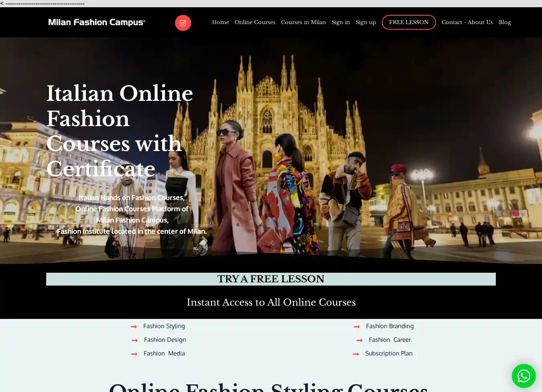This screenshot has width=542, height=392.
Task: Click the Sign up link
Action: click(x=366, y=22)
